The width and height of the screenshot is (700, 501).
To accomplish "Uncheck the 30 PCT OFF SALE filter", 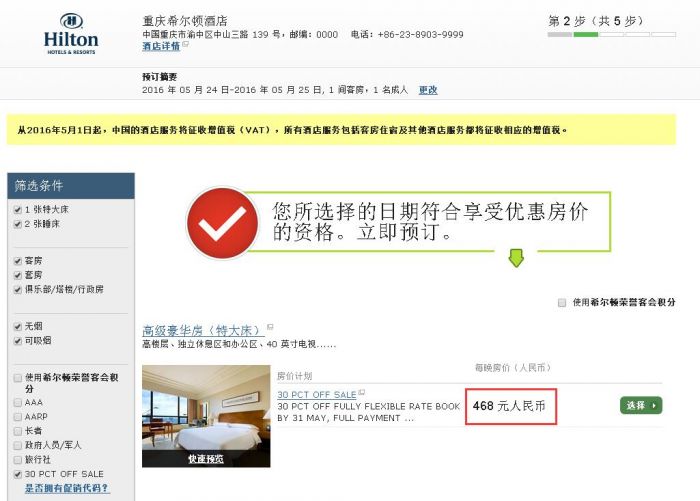I will pos(18,474).
